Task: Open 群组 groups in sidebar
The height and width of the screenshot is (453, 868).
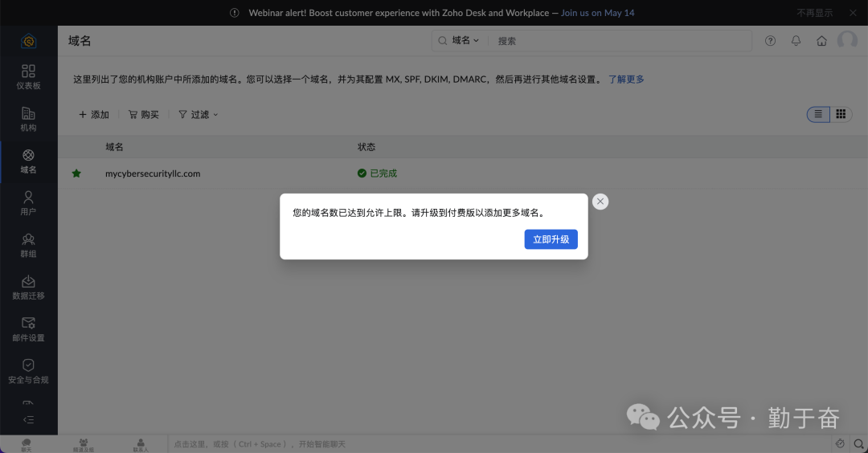Action: click(28, 245)
